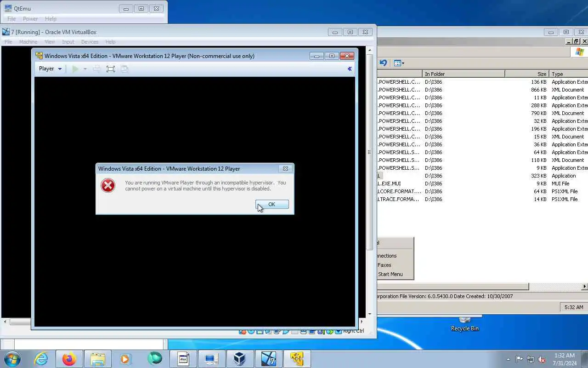This screenshot has height=368, width=588.
Task: Close the VMware error dialog with X
Action: [285, 169]
